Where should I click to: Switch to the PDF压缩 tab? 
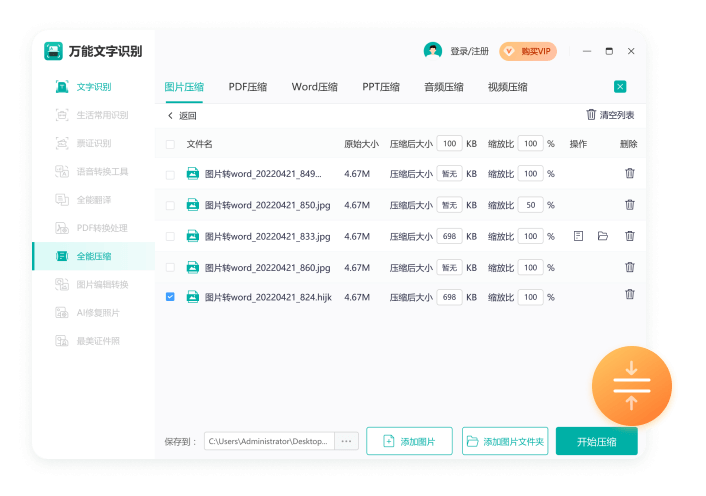click(x=247, y=87)
